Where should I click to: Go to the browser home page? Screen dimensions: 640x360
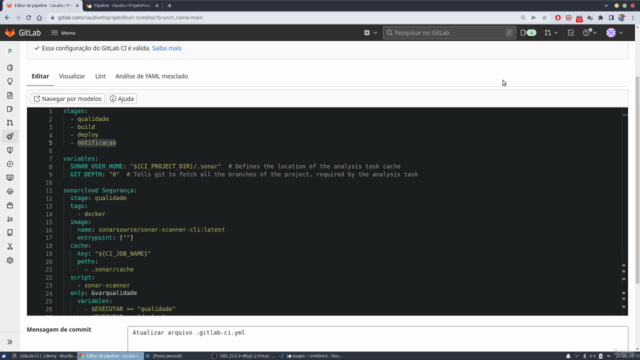point(39,18)
